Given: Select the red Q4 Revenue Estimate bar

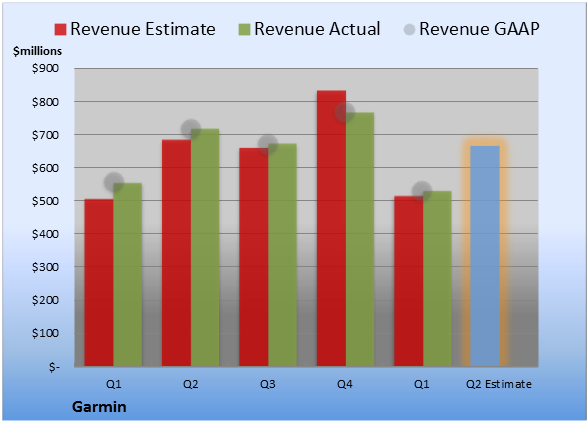Looking at the screenshot, I should click(x=331, y=228).
